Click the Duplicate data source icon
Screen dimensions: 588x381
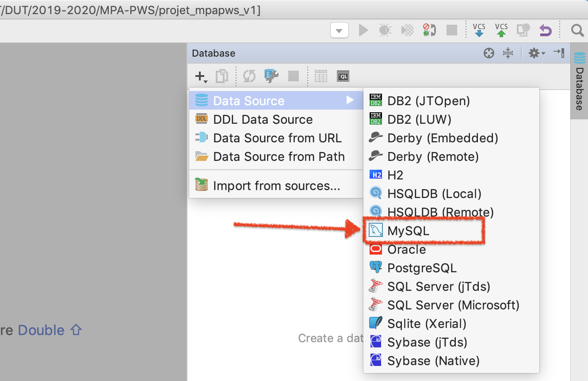[221, 76]
